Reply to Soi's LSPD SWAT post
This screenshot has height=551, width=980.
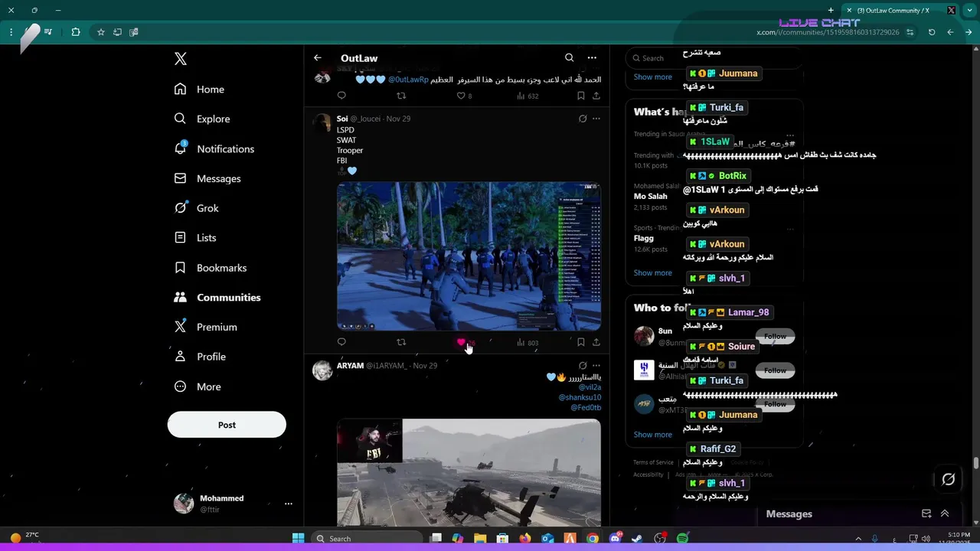[341, 342]
